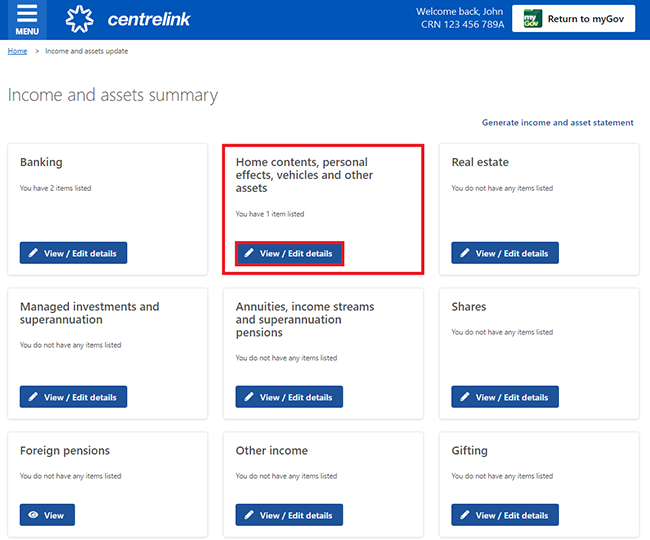
Task: Select the Banking card heading
Action: click(41, 162)
